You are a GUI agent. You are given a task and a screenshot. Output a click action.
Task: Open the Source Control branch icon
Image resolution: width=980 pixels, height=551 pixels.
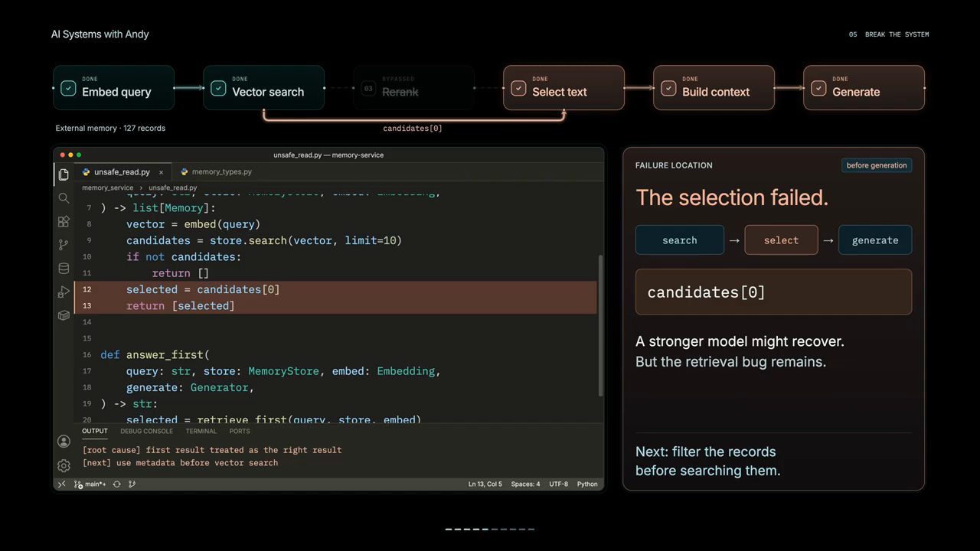pyautogui.click(x=64, y=245)
